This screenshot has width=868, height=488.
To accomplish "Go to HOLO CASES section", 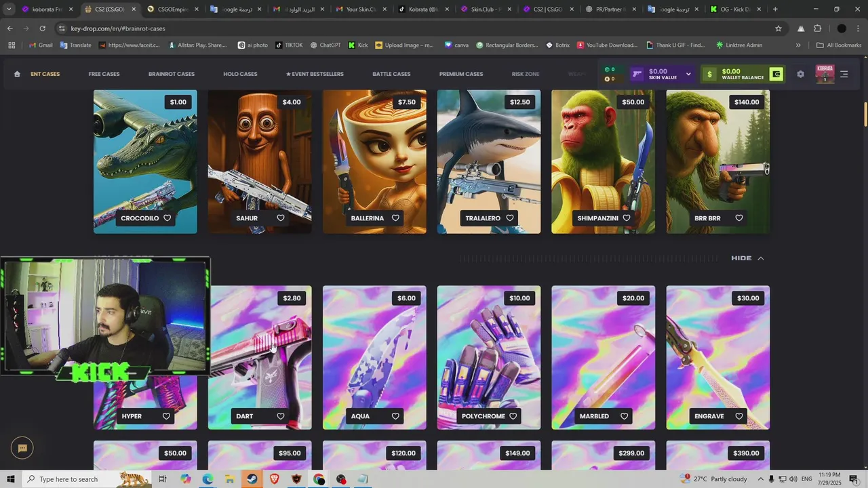I will (240, 74).
